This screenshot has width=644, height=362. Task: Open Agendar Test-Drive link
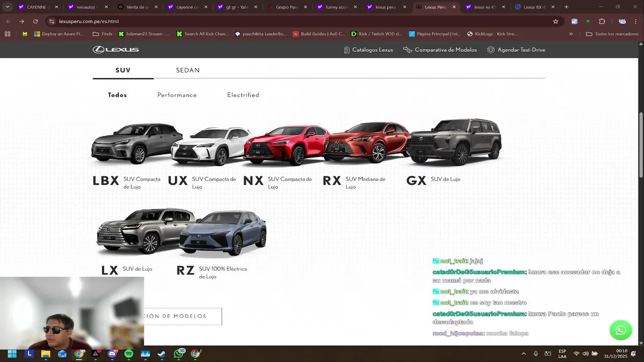point(516,50)
